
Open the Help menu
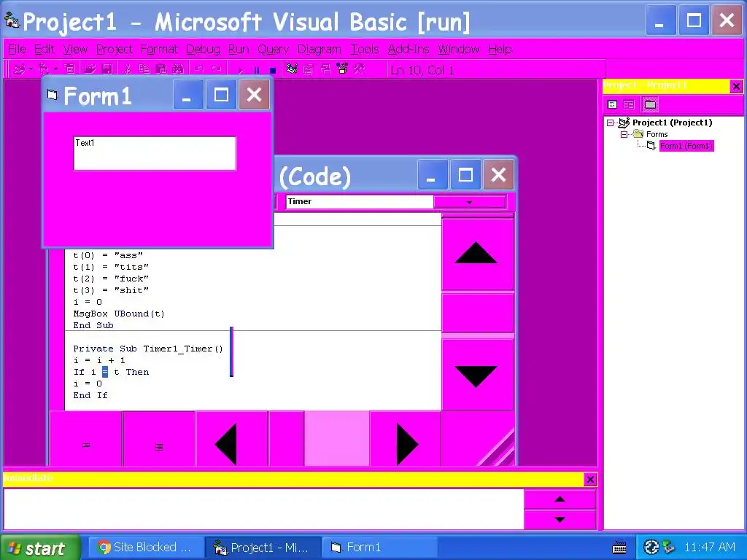tap(500, 50)
